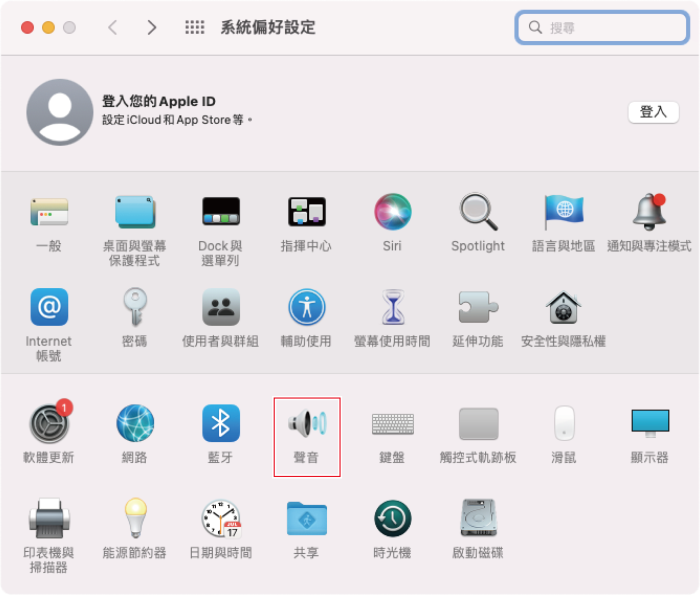Open 鍵盤 (Keyboard) preferences

coord(392,424)
